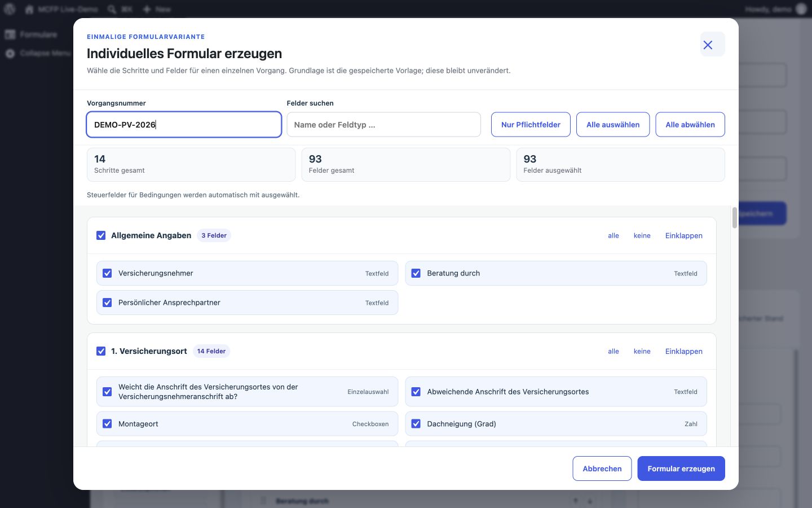Uncheck the Montageort field
The image size is (812, 508).
tap(107, 424)
